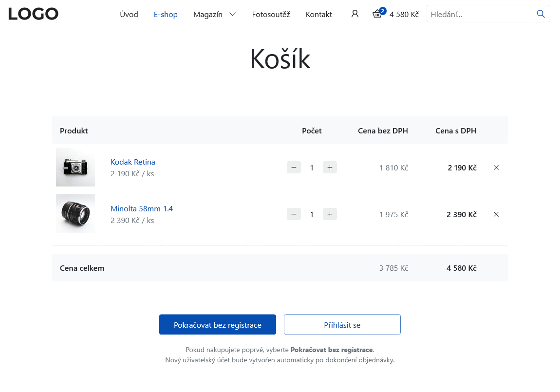Navigate to Kontakt page

pos(319,15)
